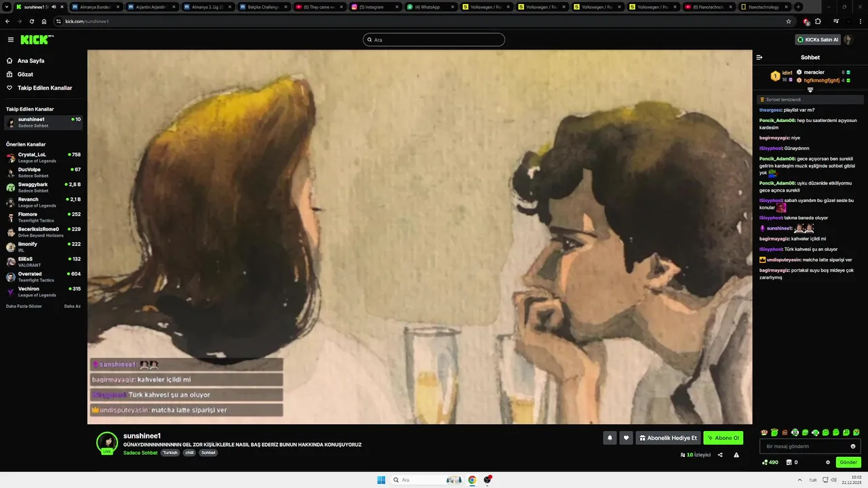
Task: Open the shop icon showing 0
Action: [792, 462]
